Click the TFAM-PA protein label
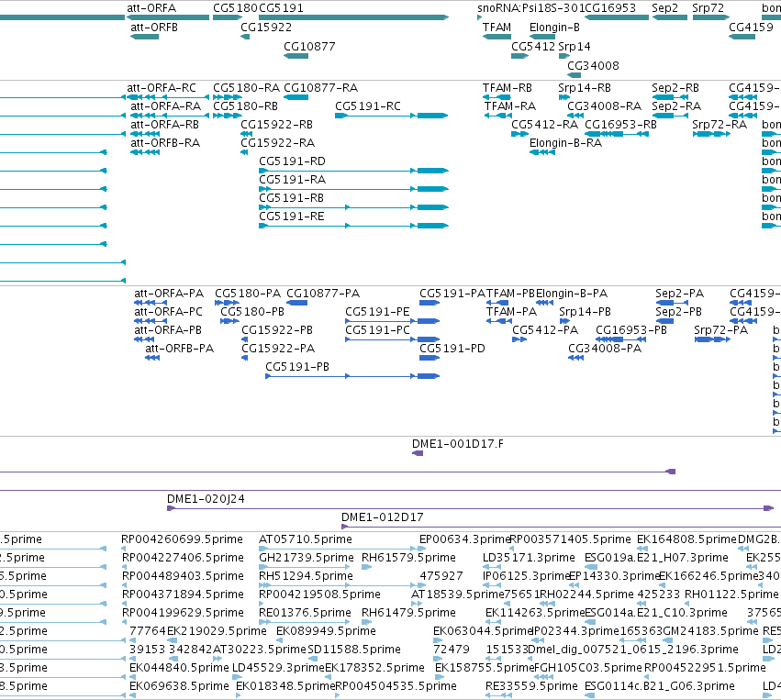 [511, 312]
